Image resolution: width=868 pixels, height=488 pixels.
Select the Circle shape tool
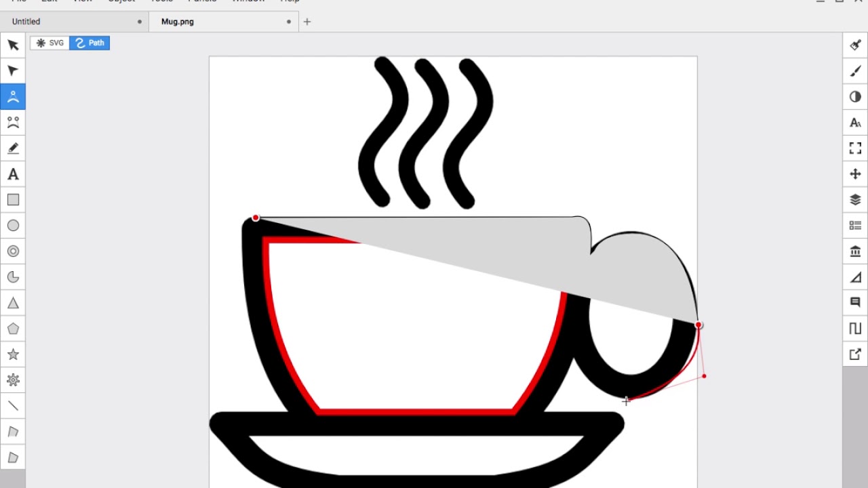click(x=13, y=226)
